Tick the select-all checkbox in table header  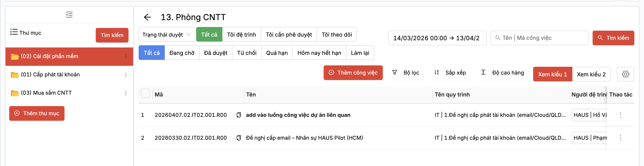click(145, 94)
